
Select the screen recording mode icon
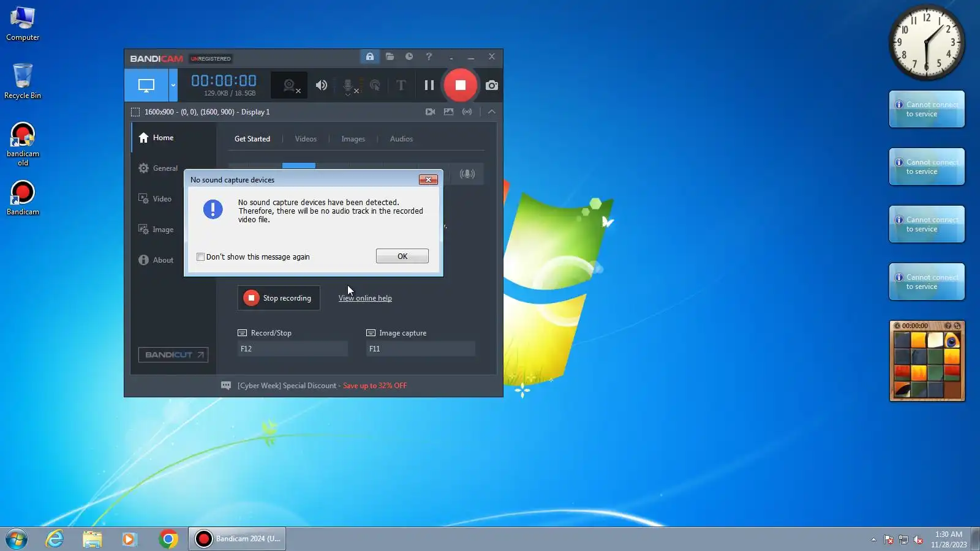click(x=146, y=85)
